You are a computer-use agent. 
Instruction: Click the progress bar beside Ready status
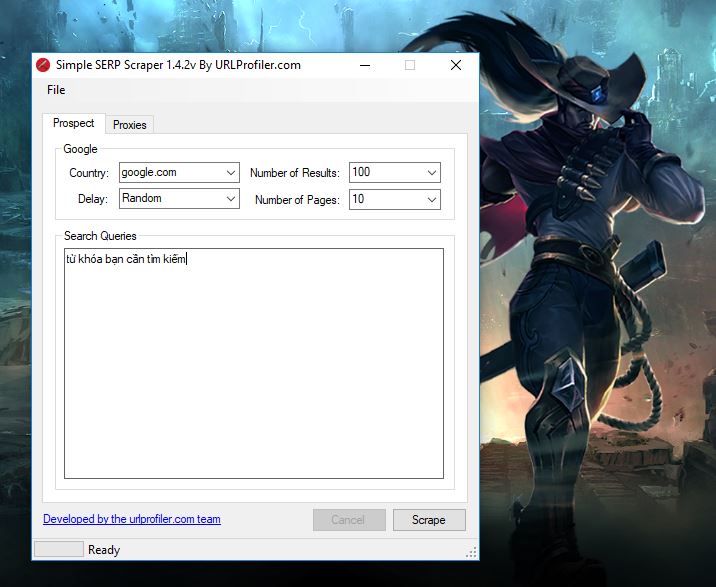(x=59, y=549)
